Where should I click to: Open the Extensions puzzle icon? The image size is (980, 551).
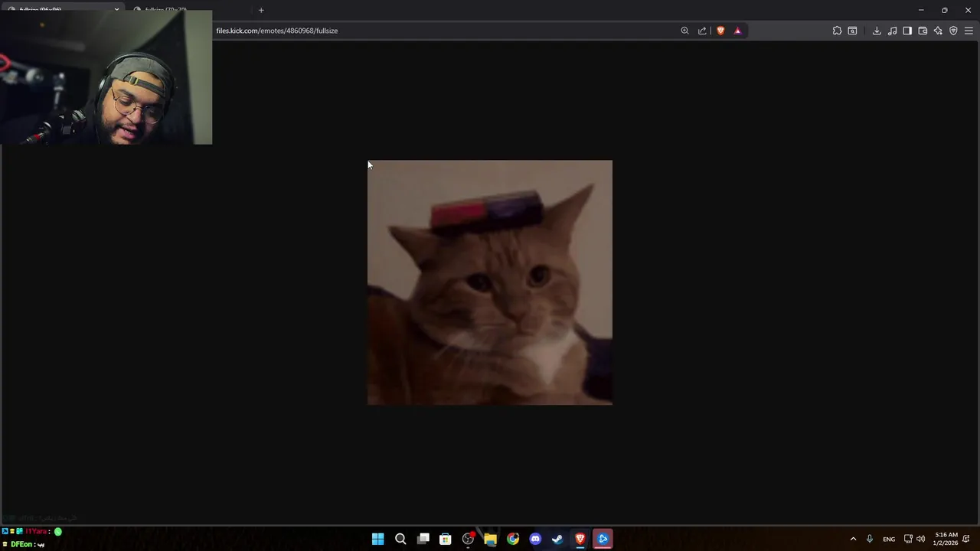coord(837,31)
